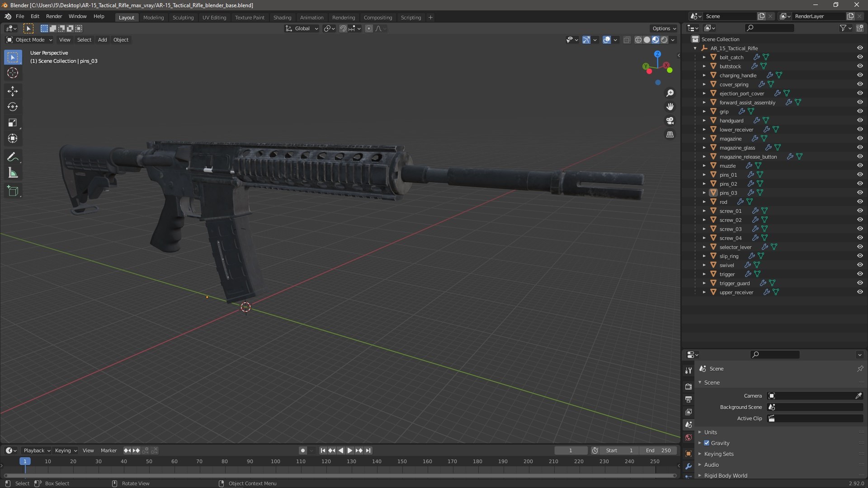Viewport: 868px width, 488px height.
Task: Open the Marker menu in timeline
Action: [108, 450]
